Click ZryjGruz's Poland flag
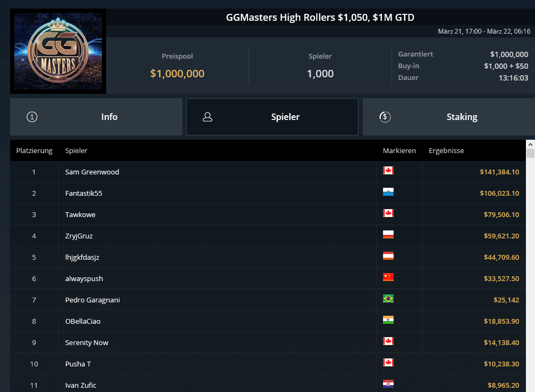 (x=388, y=234)
